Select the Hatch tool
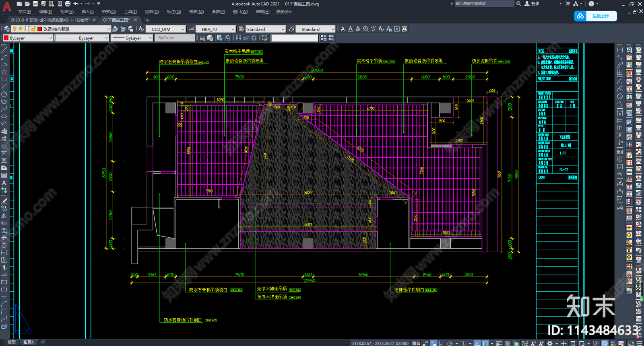This screenshot has height=346, width=644. pos(4,153)
